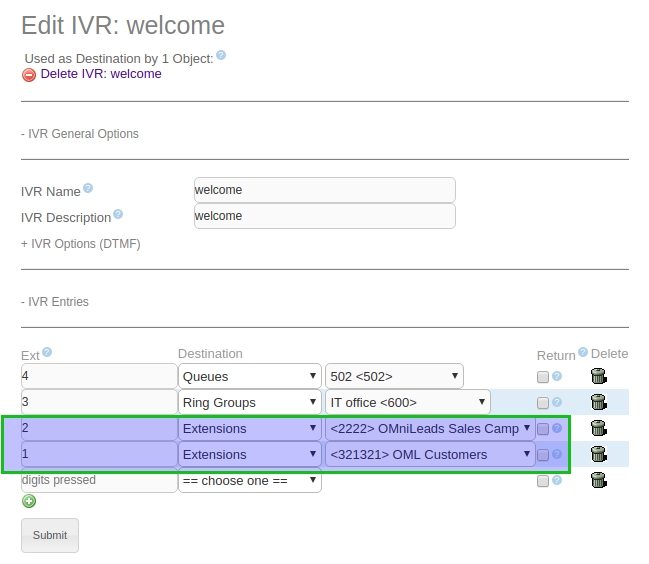Viewport: 649px width, 564px height.
Task: Open the Queues destination dropdown
Action: [249, 376]
